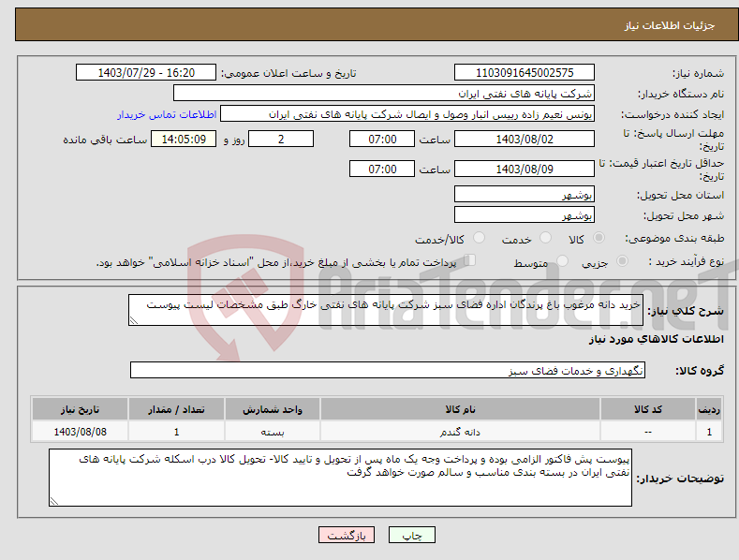The height and width of the screenshot is (560, 739).
Task: Select the خدمت radio button
Action: click(545, 238)
